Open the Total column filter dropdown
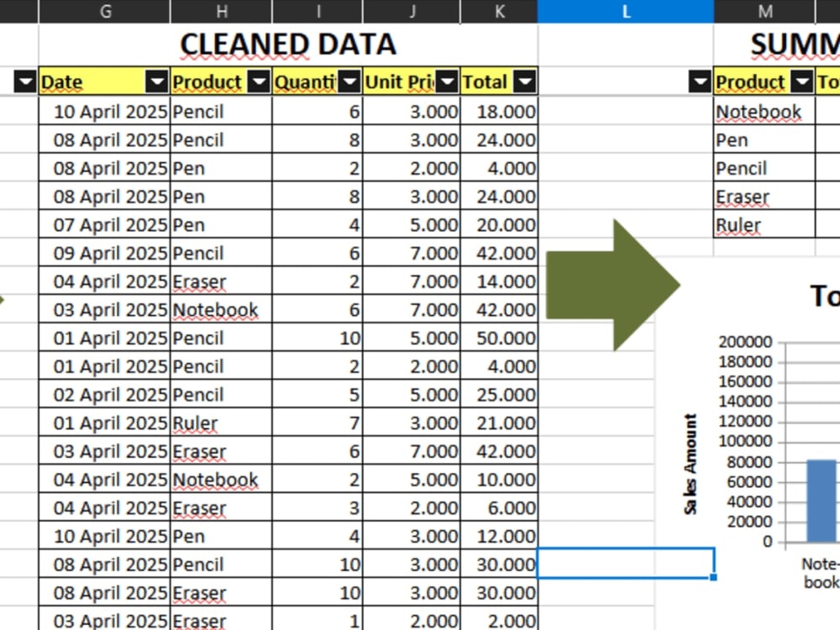Image resolution: width=840 pixels, height=630 pixels. (x=525, y=81)
